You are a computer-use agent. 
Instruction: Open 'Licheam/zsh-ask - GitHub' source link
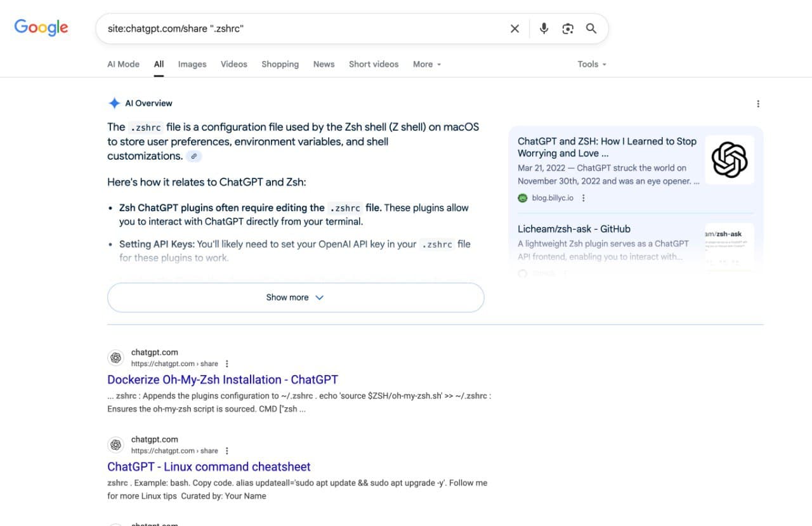coord(574,229)
